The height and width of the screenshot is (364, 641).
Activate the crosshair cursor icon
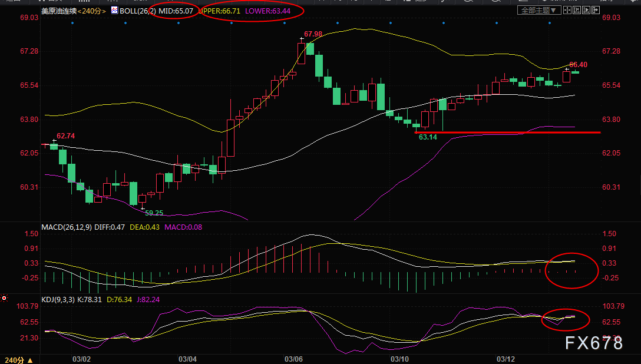567,11
